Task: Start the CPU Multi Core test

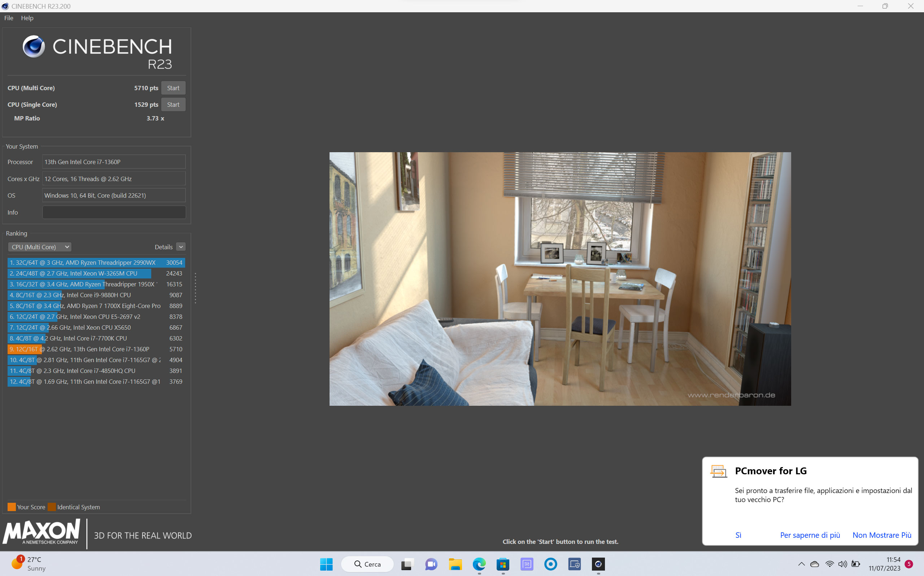Action: [x=173, y=88]
